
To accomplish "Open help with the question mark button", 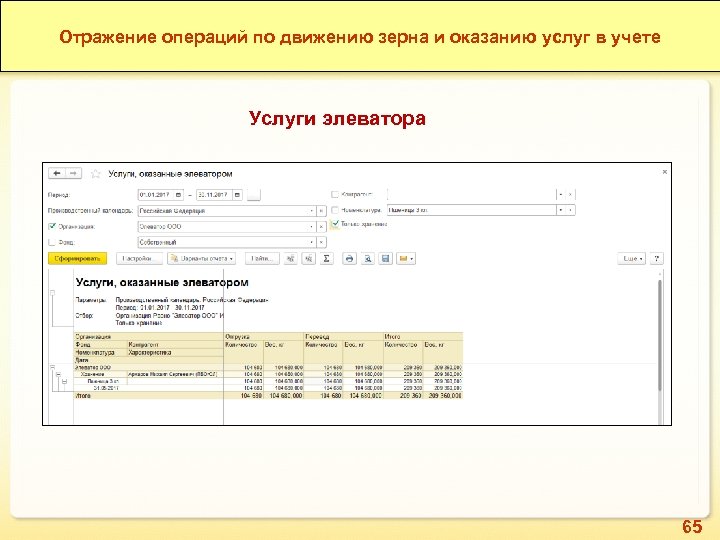I will (x=657, y=259).
